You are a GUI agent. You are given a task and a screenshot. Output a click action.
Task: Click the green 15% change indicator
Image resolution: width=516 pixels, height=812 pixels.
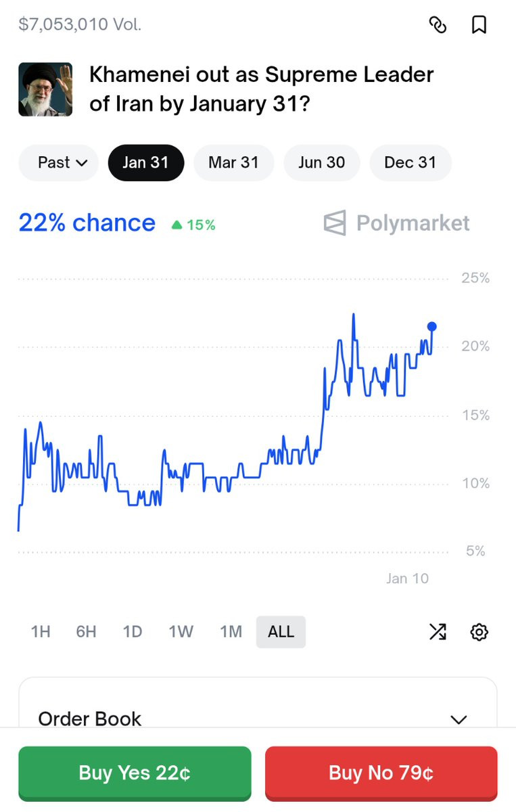coord(193,225)
